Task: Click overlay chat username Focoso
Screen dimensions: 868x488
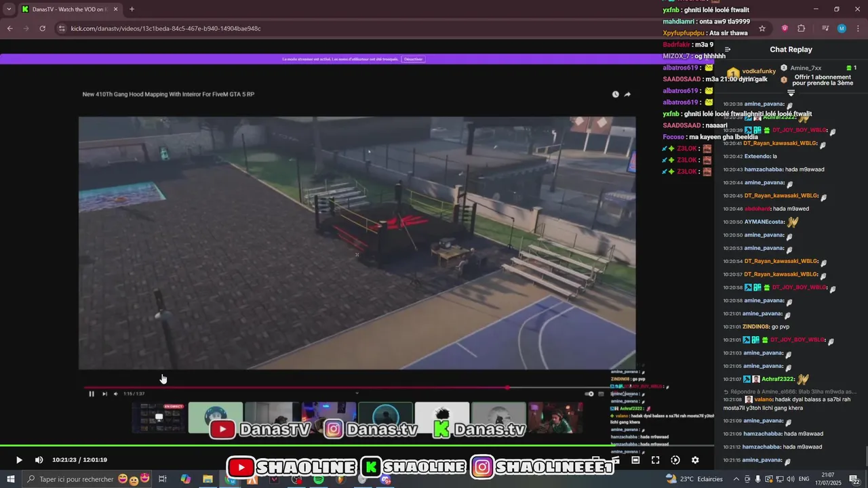Action: tap(673, 137)
